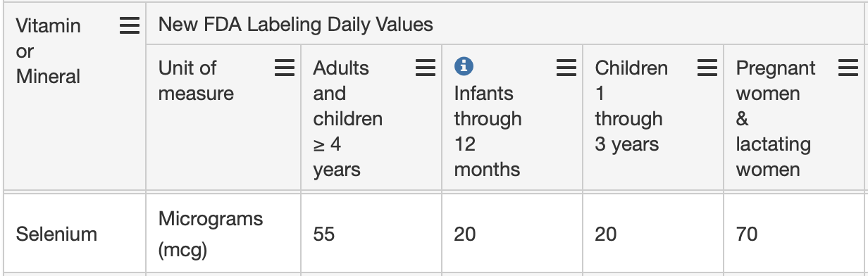The width and height of the screenshot is (868, 276).
Task: Select the cell with value 55
Action: click(324, 234)
